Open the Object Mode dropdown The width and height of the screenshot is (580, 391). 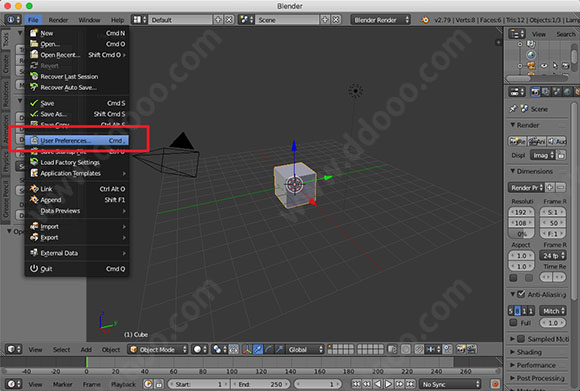[158, 349]
